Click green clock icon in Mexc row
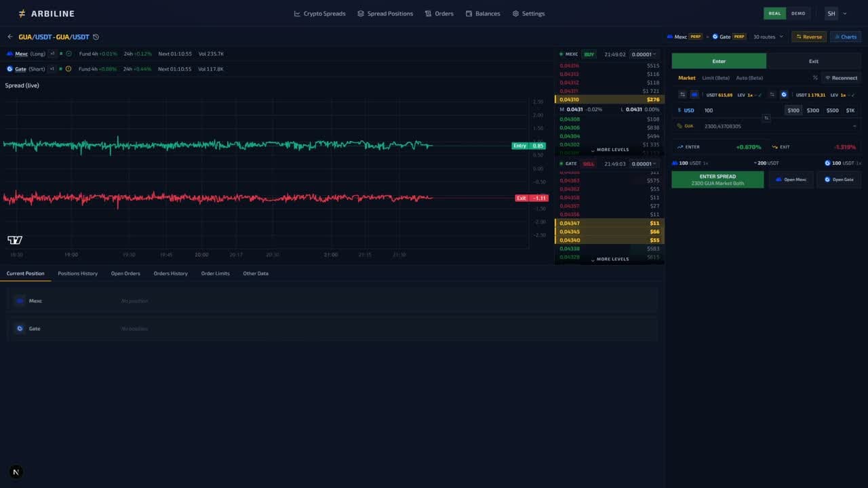 coord(68,54)
